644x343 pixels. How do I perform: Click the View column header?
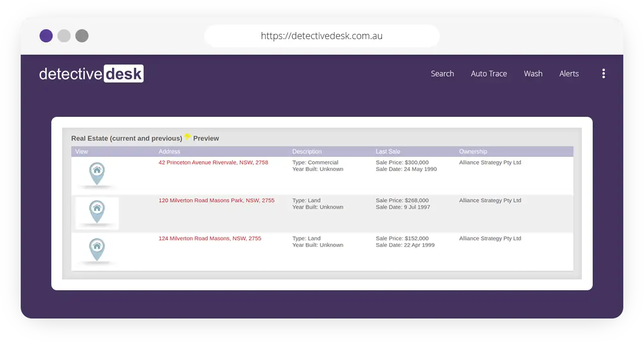81,152
